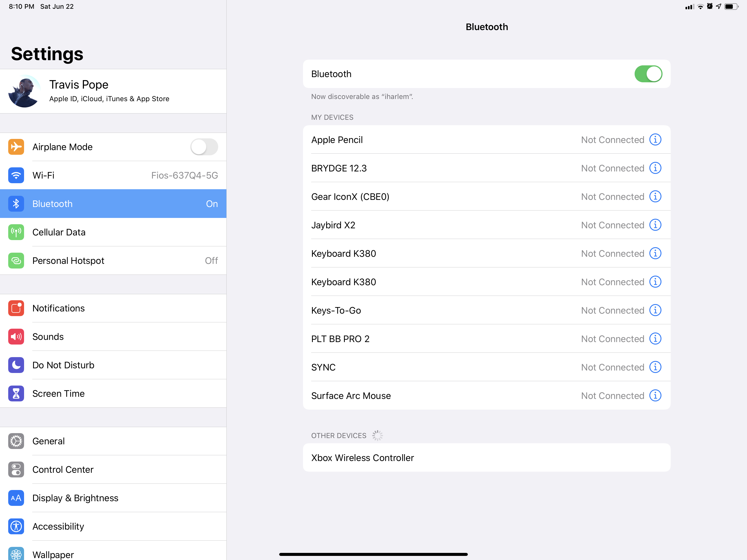The width and height of the screenshot is (747, 560).
Task: Open Control Center settings
Action: pos(113,469)
